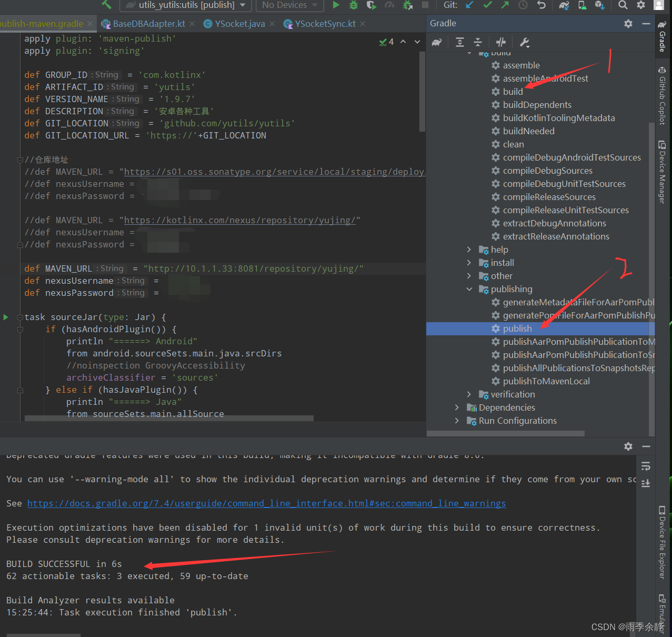
Task: Click the Search Everywhere magnifier icon
Action: pos(623,5)
